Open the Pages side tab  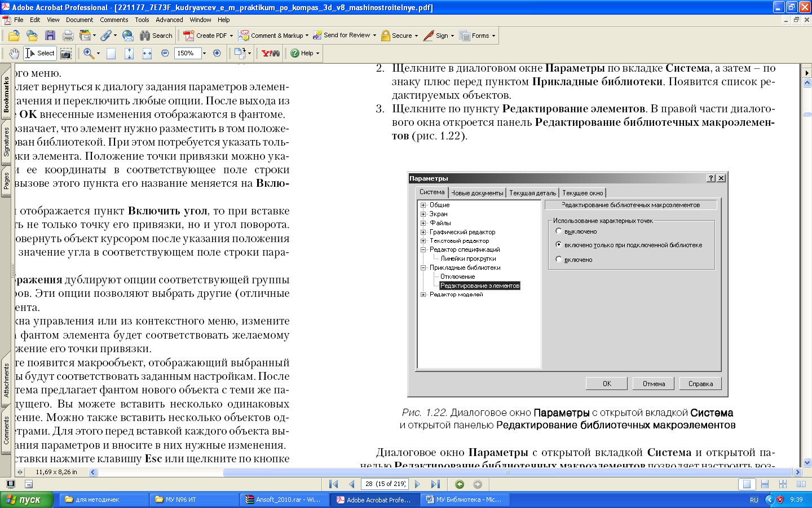click(6, 181)
